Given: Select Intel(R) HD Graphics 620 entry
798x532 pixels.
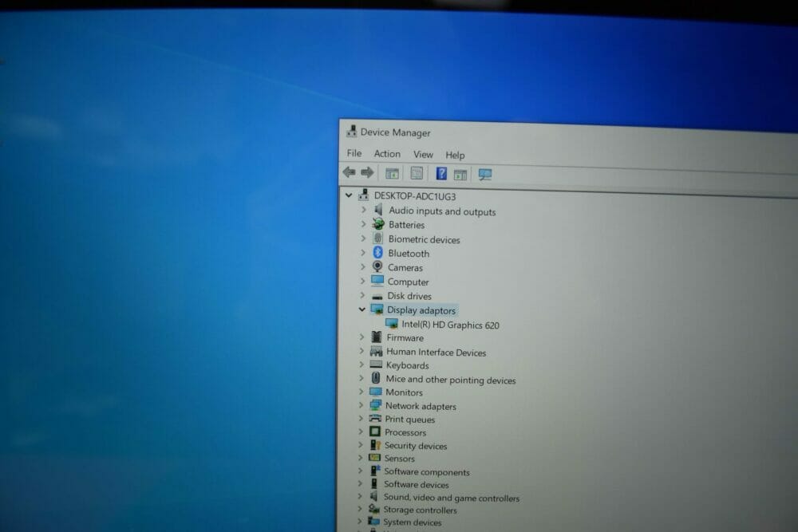Looking at the screenshot, I should tap(450, 325).
